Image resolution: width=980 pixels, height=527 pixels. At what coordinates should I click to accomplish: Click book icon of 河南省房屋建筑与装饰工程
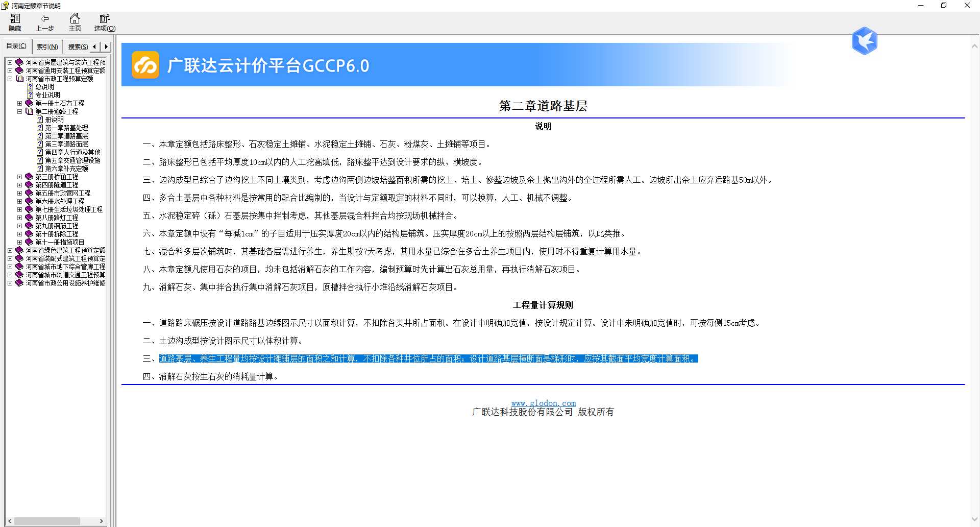point(19,62)
